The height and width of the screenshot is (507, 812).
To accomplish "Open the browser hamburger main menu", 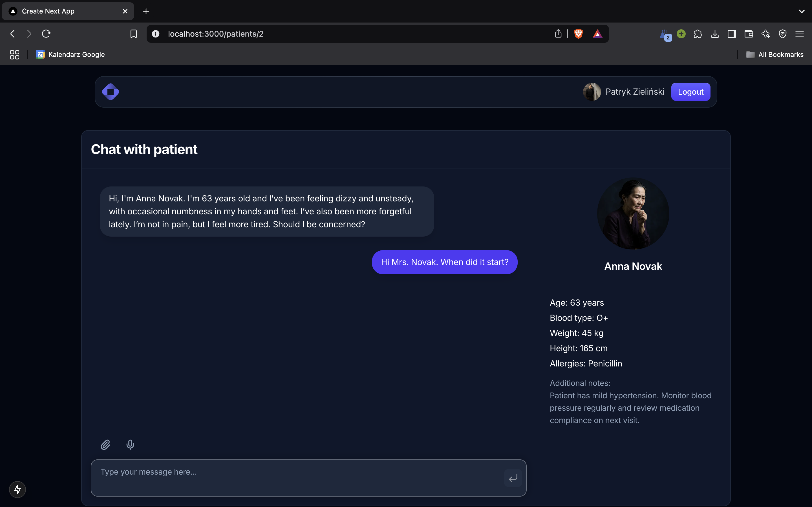I will [x=800, y=34].
